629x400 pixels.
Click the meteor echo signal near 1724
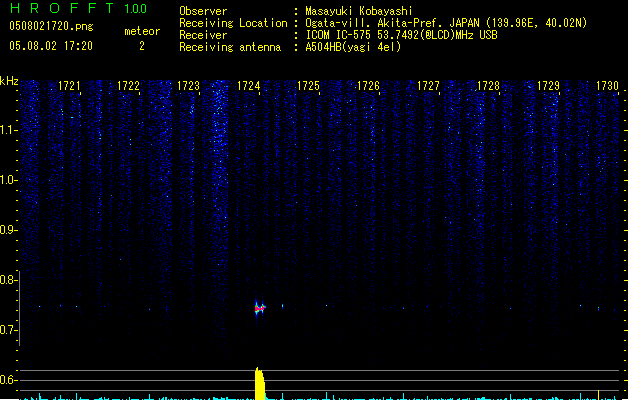(x=260, y=308)
